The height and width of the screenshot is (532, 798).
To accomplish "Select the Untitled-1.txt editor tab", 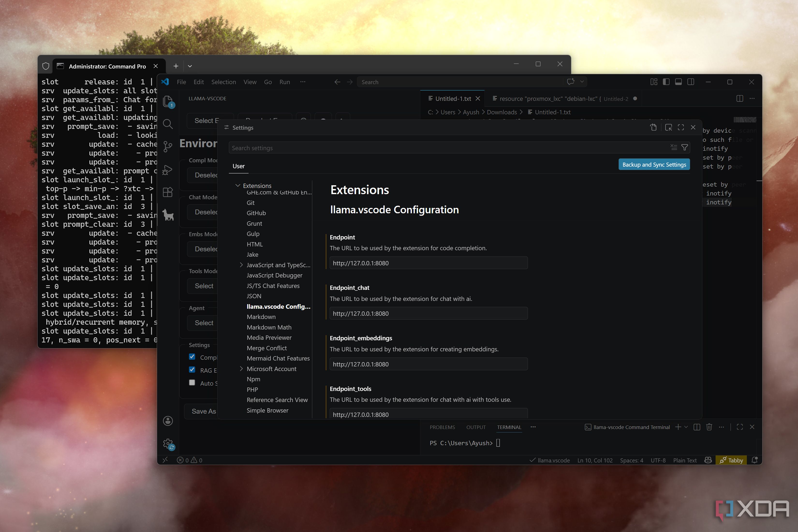I will (x=453, y=98).
